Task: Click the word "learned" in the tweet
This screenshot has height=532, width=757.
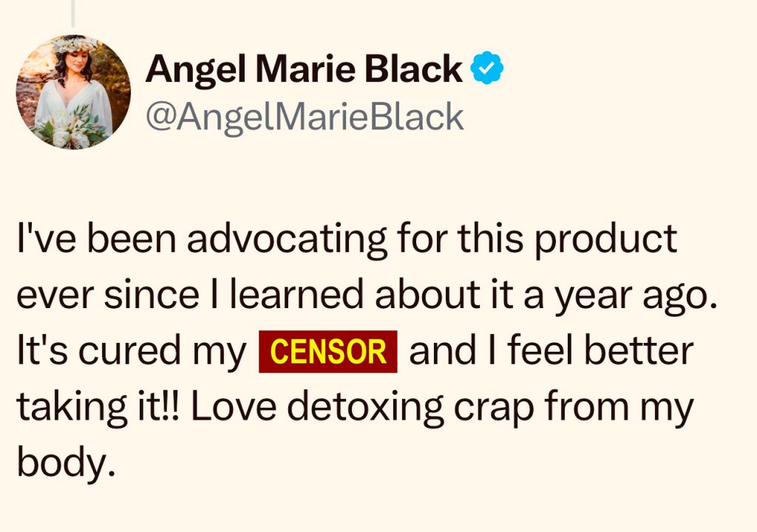Action: click(x=271, y=295)
